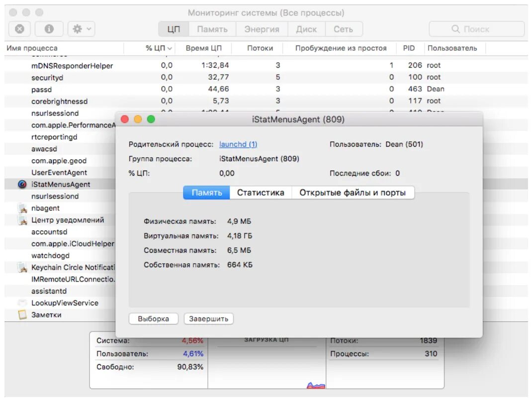Open the gear actions dropdown in toolbar
The width and height of the screenshot is (532, 401).
tap(82, 29)
